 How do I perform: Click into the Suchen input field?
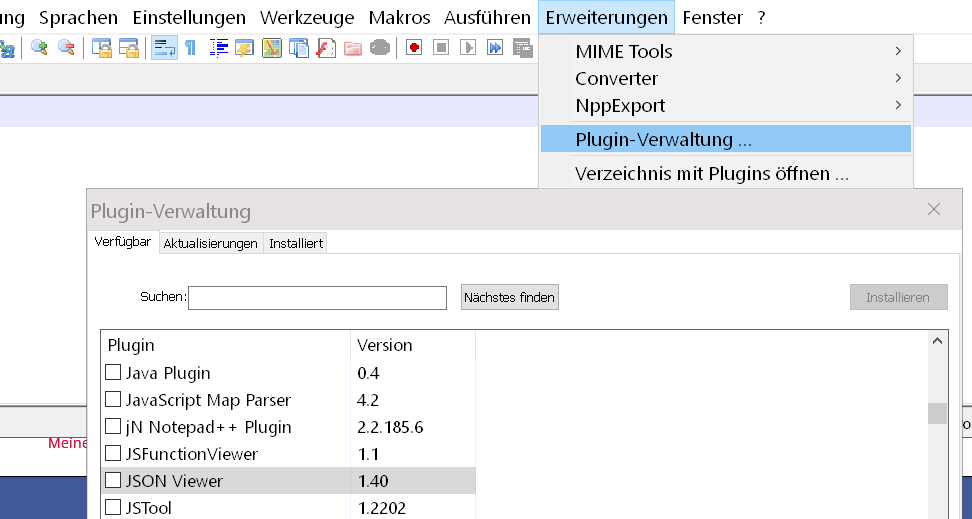pyautogui.click(x=317, y=298)
